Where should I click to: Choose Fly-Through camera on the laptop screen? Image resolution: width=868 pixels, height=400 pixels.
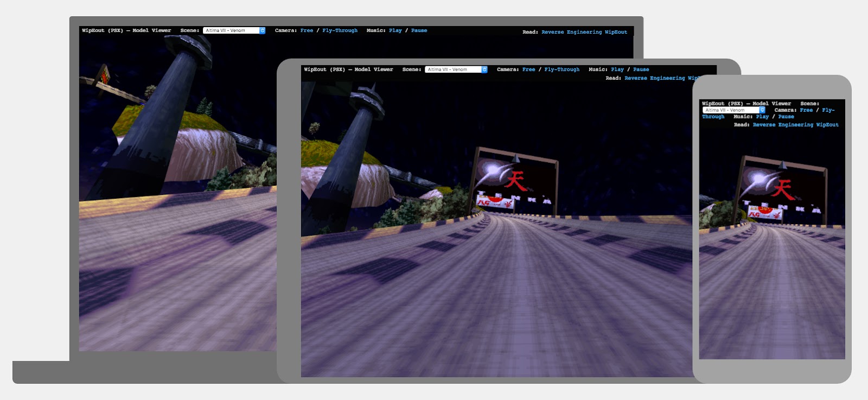point(340,30)
